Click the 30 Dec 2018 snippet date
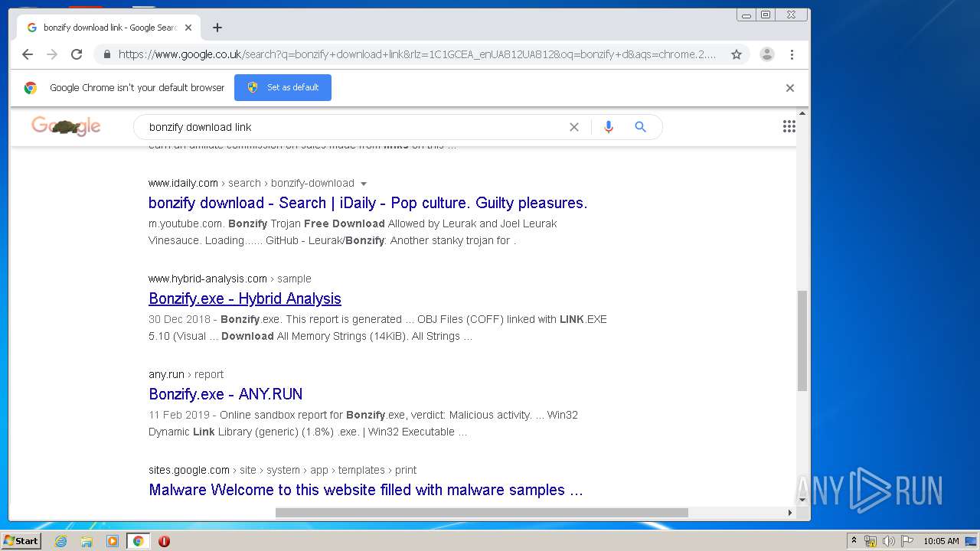Screen dimensions: 980x551 [179, 319]
